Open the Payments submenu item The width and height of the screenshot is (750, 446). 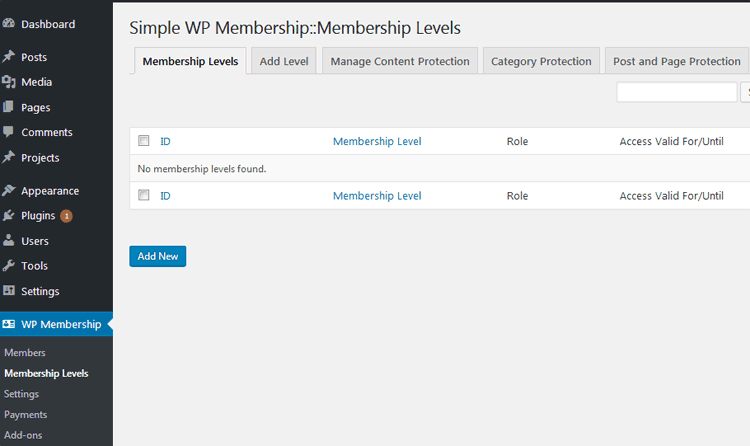tap(25, 414)
